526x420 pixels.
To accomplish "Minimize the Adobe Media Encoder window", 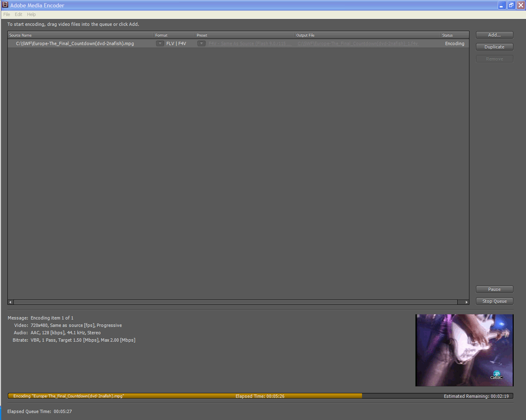I will 502,5.
